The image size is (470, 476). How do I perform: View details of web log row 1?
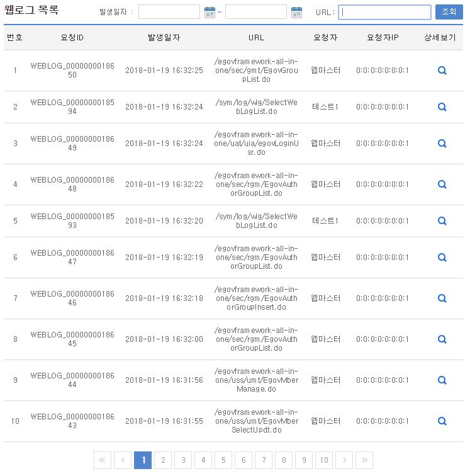(442, 71)
